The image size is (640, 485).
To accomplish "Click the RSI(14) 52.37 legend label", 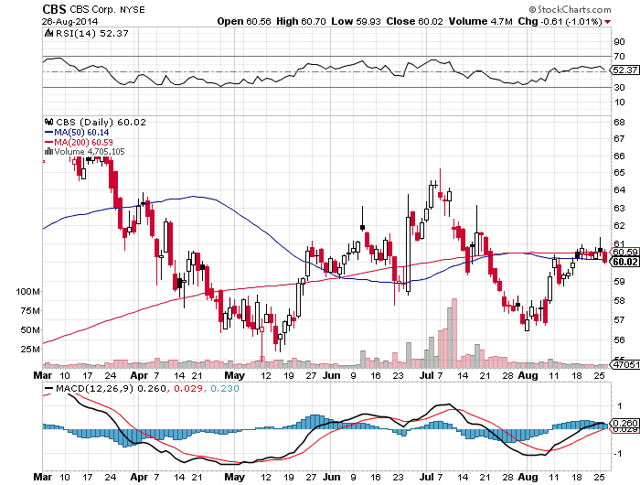I will [92, 33].
